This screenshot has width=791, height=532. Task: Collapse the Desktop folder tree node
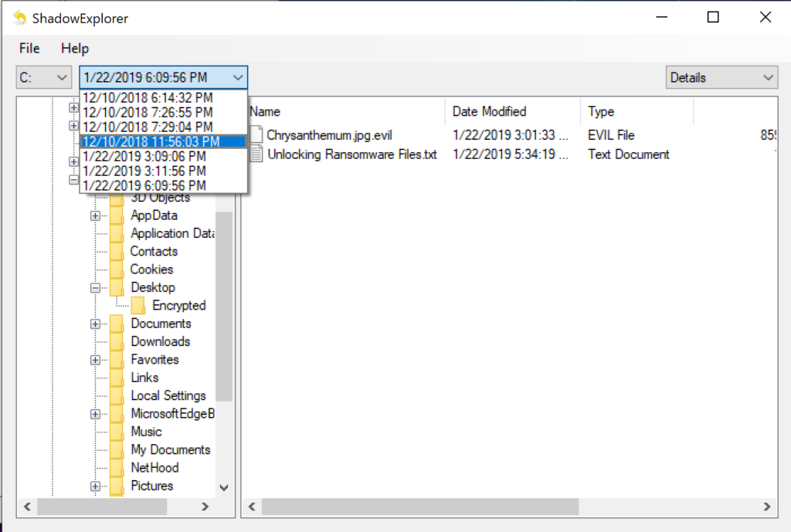coord(96,288)
